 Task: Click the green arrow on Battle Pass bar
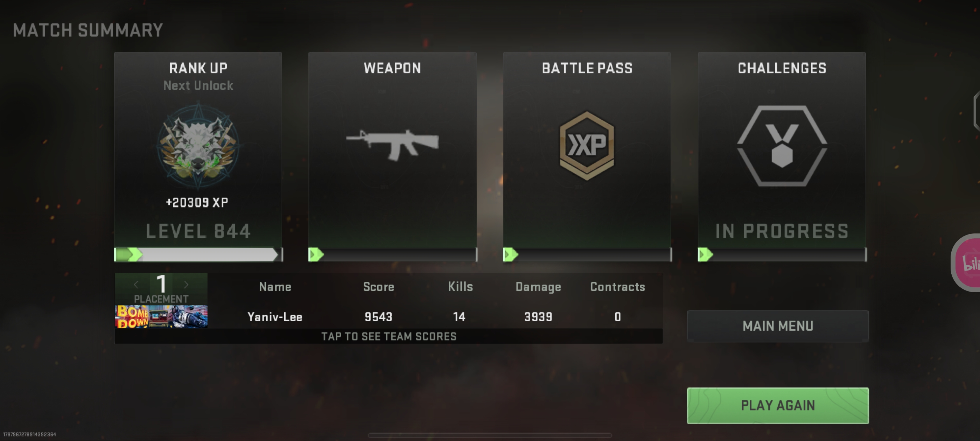pos(511,254)
